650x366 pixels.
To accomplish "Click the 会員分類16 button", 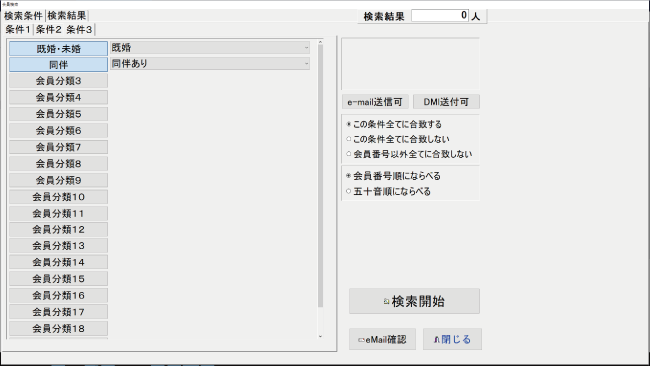I will click(58, 296).
